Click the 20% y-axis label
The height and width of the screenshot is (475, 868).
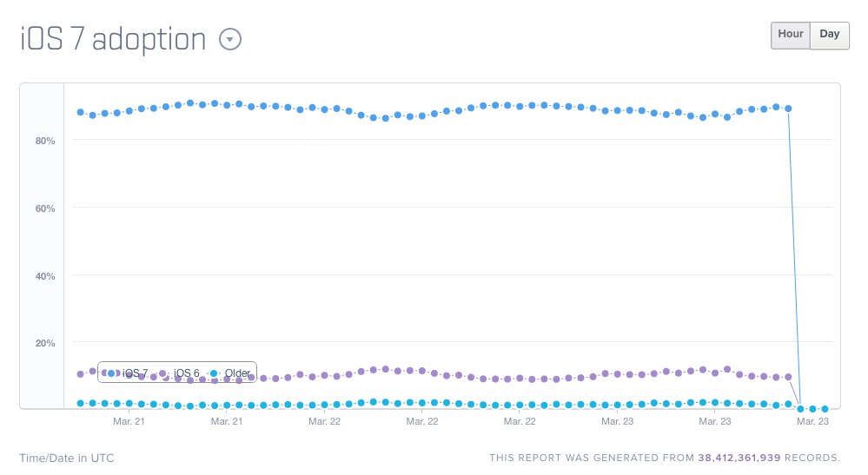tap(45, 343)
